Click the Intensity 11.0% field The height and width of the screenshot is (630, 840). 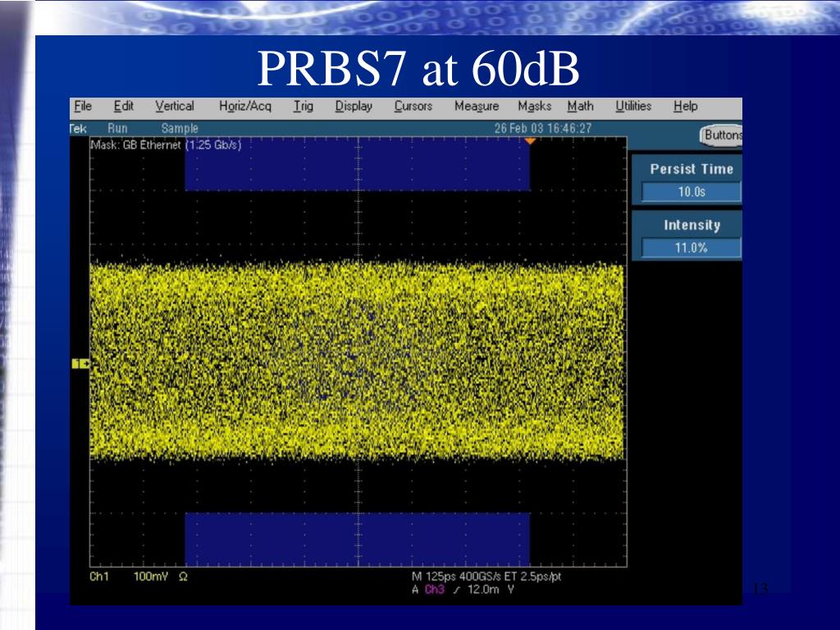[x=691, y=249]
